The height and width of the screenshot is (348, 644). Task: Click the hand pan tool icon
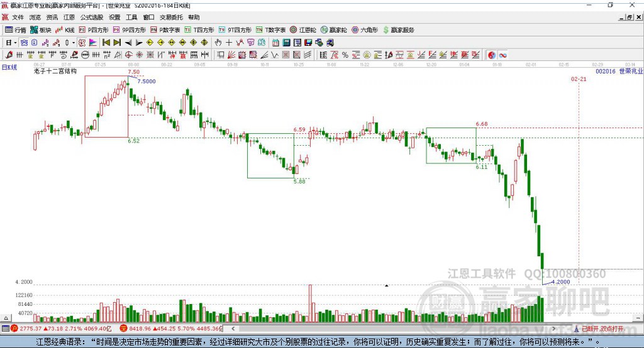218,43
